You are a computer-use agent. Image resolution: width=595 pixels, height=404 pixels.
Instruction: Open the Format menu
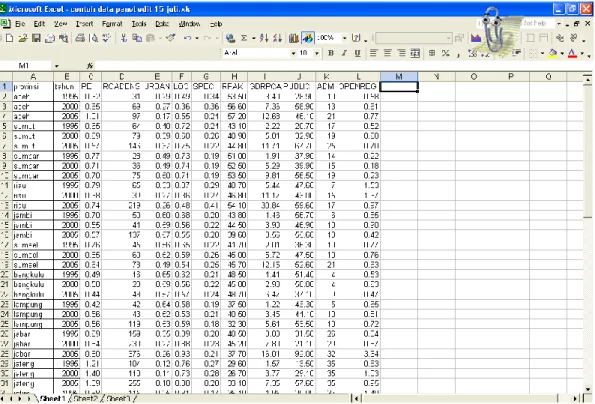pos(112,24)
